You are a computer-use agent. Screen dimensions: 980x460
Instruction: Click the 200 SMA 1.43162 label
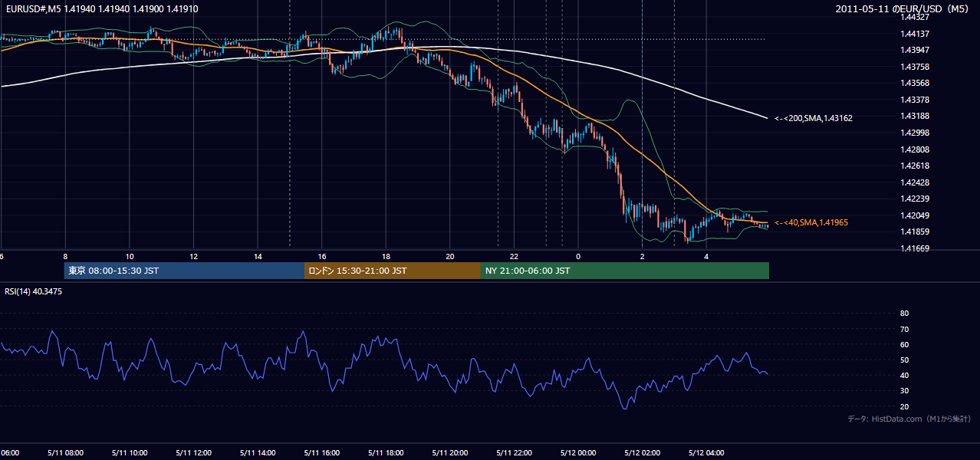(813, 118)
